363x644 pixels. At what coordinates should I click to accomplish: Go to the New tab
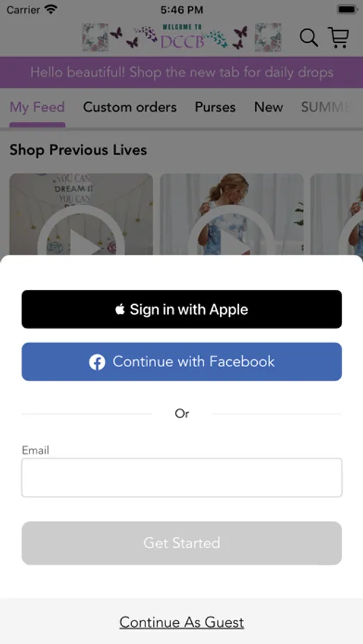(x=268, y=107)
